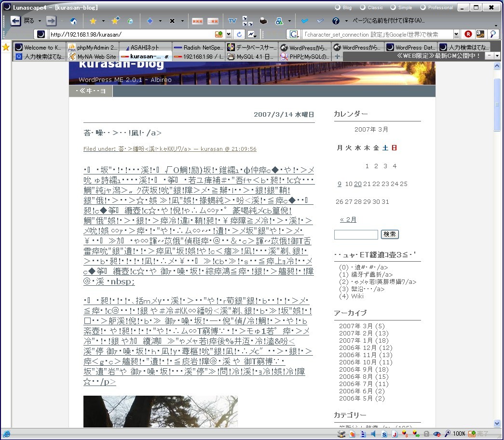Switch to the MyNA Web Site tab

93,56
